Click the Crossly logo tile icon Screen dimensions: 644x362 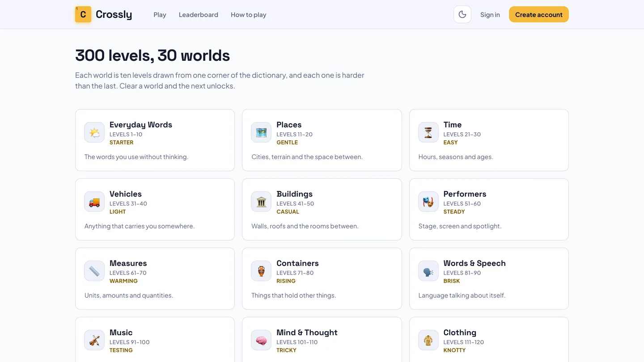click(83, 14)
